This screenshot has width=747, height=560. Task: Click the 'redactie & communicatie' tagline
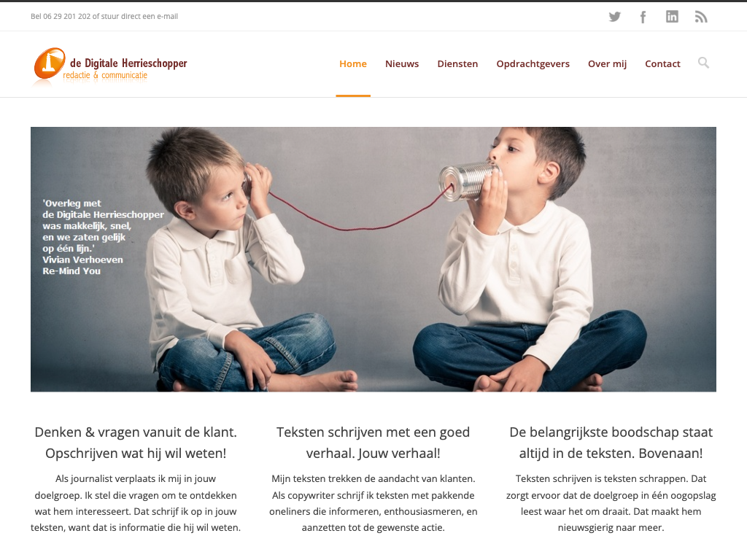105,75
